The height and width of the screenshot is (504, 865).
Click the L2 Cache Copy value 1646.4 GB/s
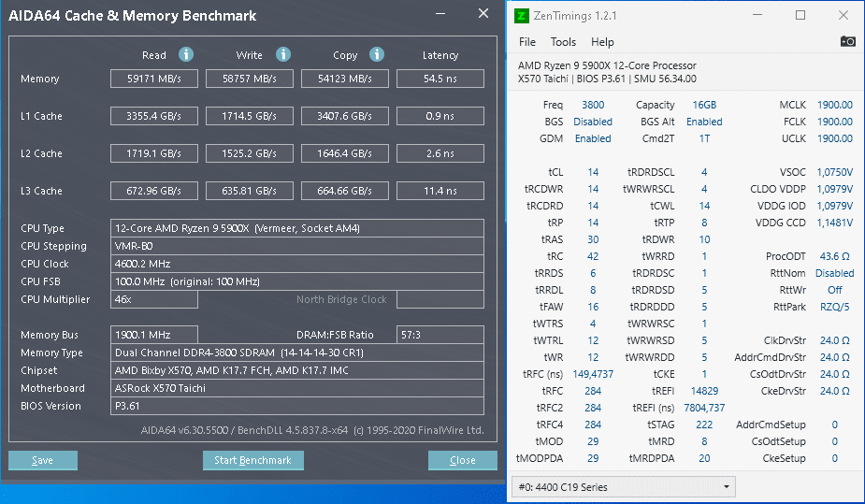click(x=345, y=153)
